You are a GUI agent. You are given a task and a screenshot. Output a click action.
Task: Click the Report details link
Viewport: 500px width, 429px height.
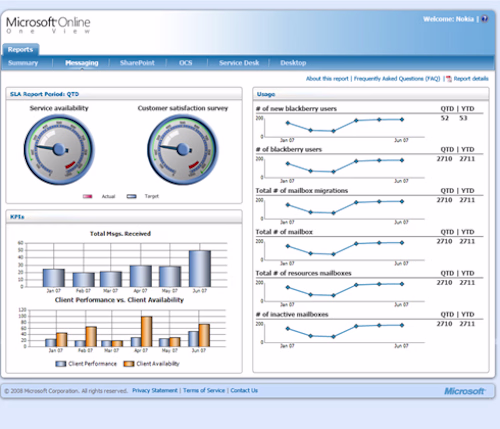(471, 79)
